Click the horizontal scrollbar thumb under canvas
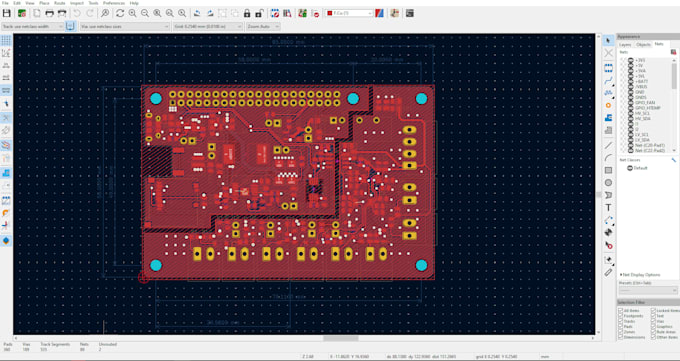 (340, 338)
